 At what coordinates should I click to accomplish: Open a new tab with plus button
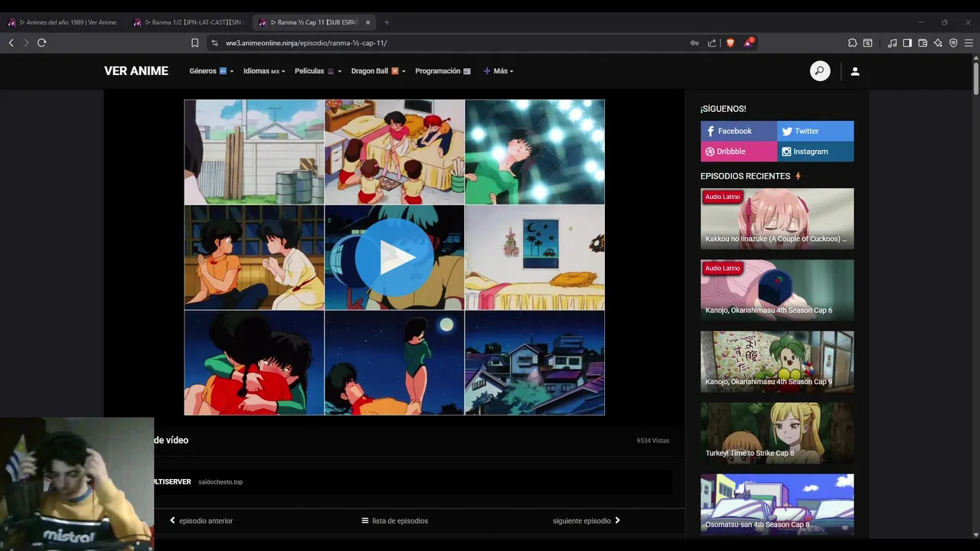[x=387, y=22]
